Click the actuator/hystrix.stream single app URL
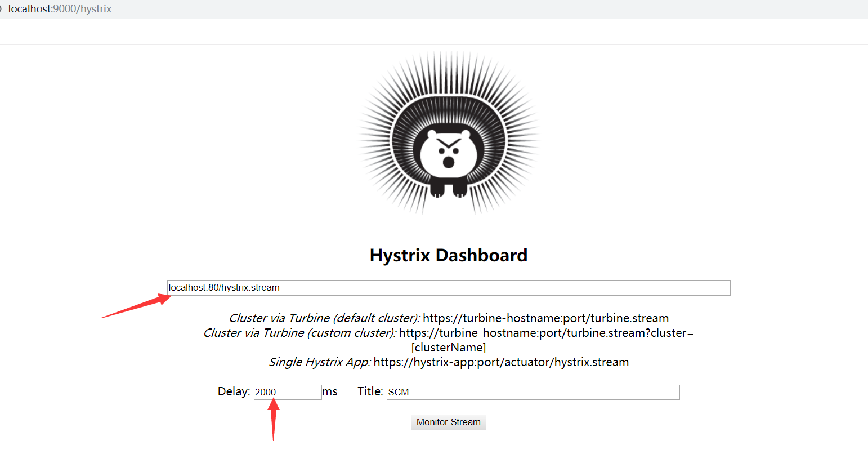This screenshot has height=463, width=868. pos(501,362)
